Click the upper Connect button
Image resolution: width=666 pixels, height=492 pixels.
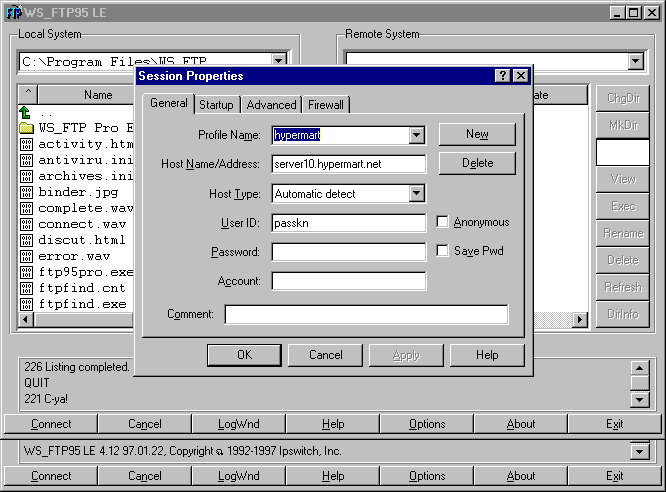coord(51,424)
